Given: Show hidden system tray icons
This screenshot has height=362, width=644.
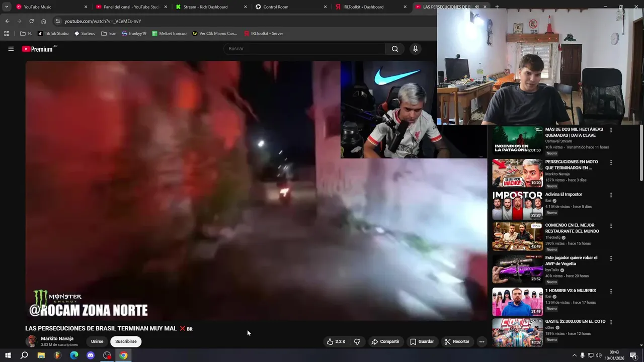Looking at the screenshot, I should tap(574, 355).
